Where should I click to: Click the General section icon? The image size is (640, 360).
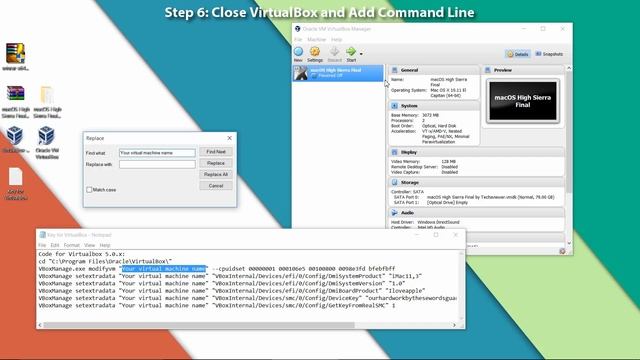coord(394,70)
